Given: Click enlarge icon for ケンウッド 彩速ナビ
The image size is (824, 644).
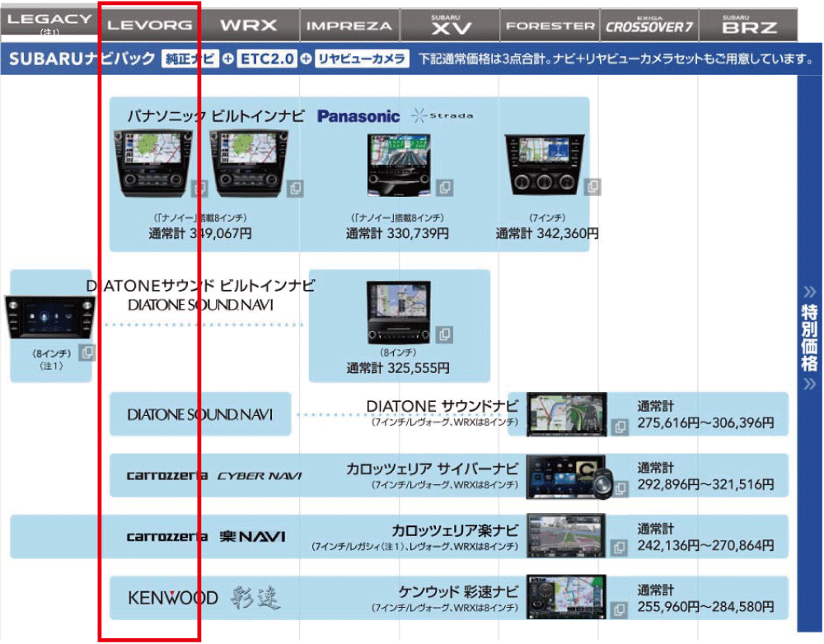Looking at the screenshot, I should [620, 609].
